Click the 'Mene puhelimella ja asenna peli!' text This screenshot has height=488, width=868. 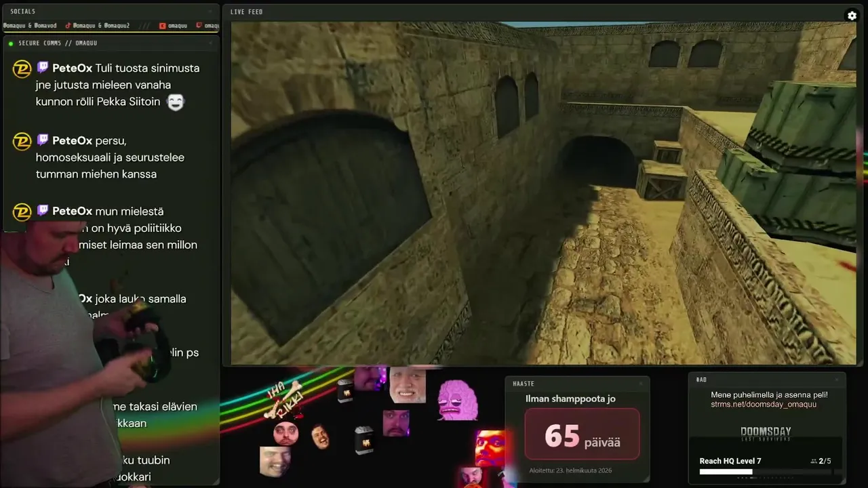[x=769, y=394]
